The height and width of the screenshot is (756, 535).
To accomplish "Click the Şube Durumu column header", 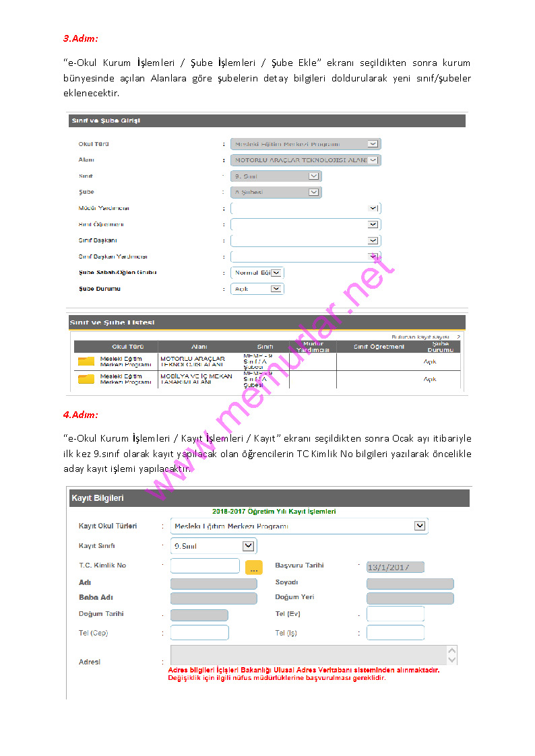I will (441, 347).
